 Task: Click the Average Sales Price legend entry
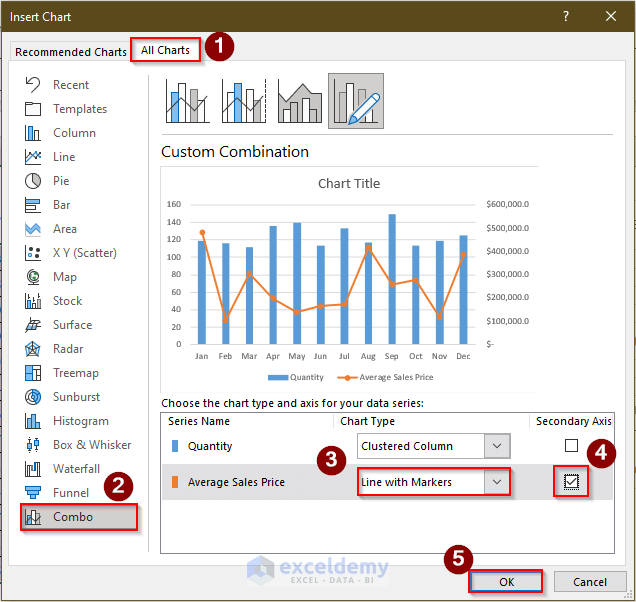pyautogui.click(x=385, y=377)
